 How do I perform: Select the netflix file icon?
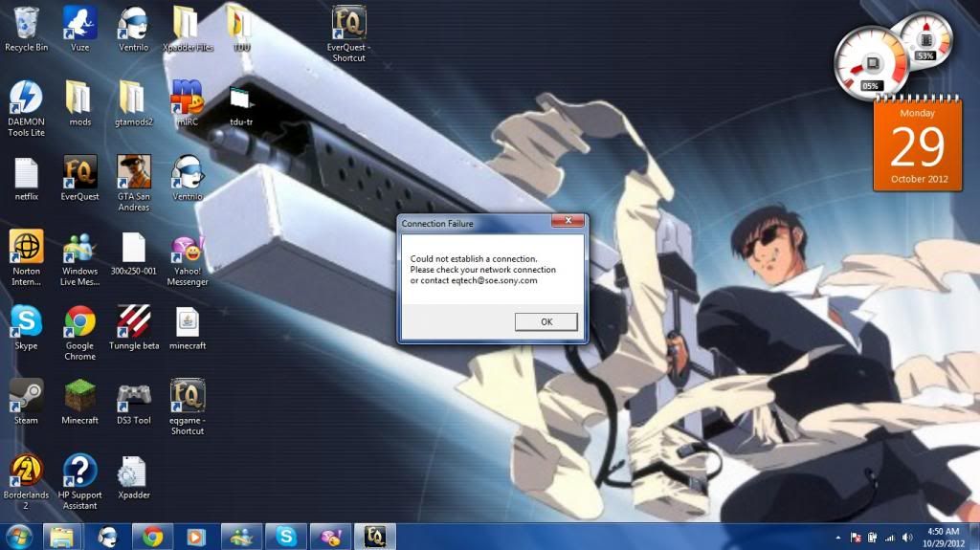(x=26, y=179)
